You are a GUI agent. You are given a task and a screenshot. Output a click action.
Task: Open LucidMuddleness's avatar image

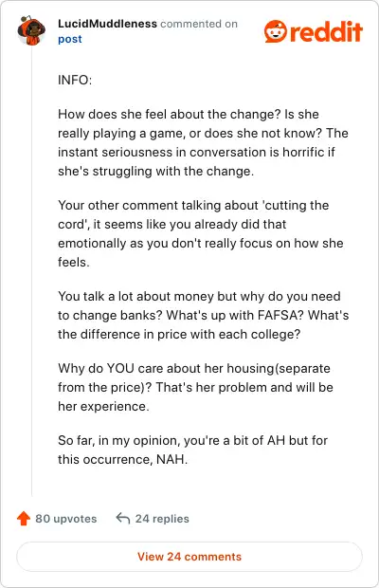click(31, 30)
